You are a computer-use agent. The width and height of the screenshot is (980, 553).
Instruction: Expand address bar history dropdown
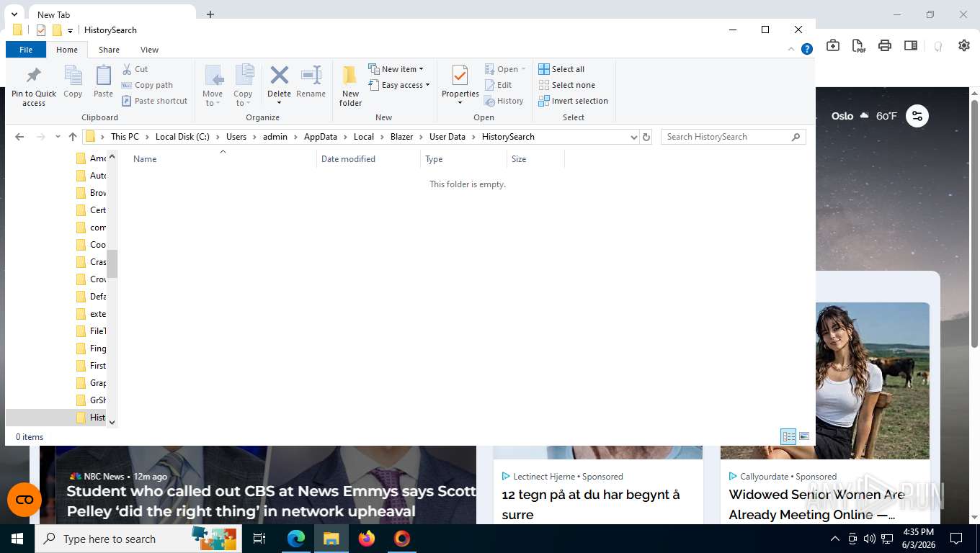tap(634, 137)
